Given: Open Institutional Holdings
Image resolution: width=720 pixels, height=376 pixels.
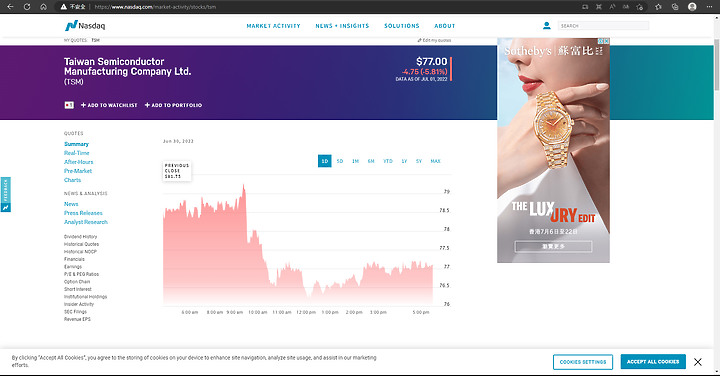Looking at the screenshot, I should 85,297.
